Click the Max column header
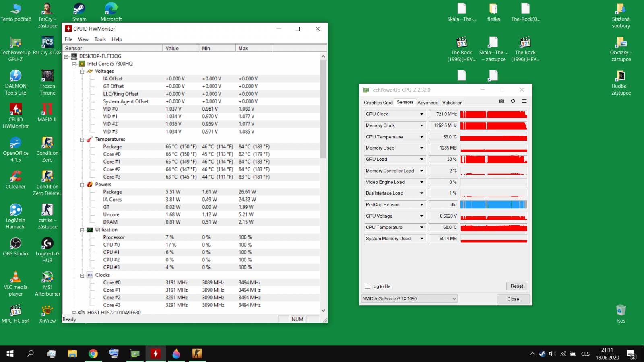Screen dimensions: 644x362 254,48
